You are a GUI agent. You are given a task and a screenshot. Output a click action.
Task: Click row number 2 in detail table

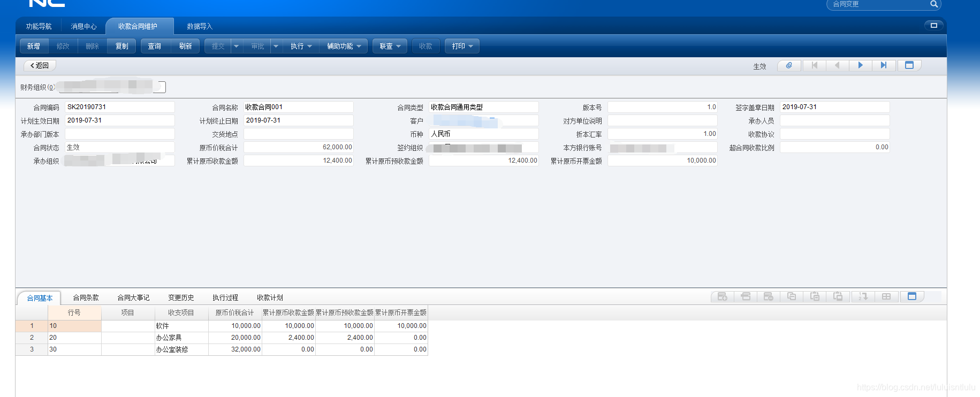(x=32, y=338)
